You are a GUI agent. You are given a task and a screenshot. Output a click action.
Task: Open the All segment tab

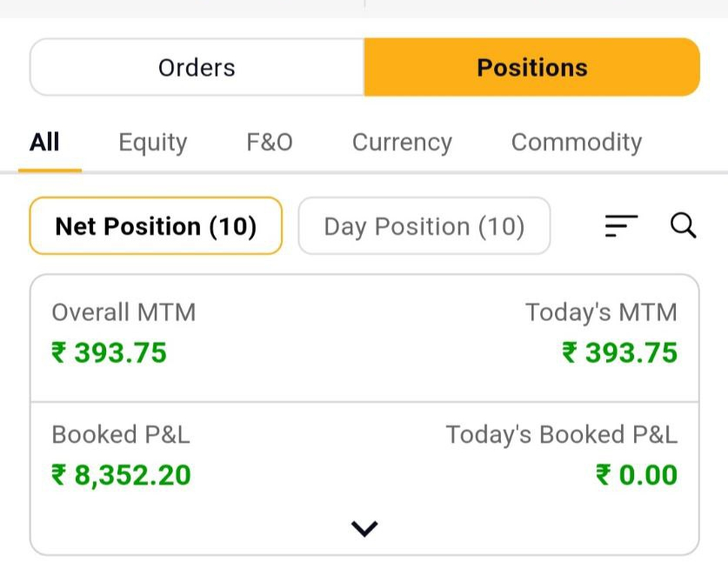[x=44, y=142]
